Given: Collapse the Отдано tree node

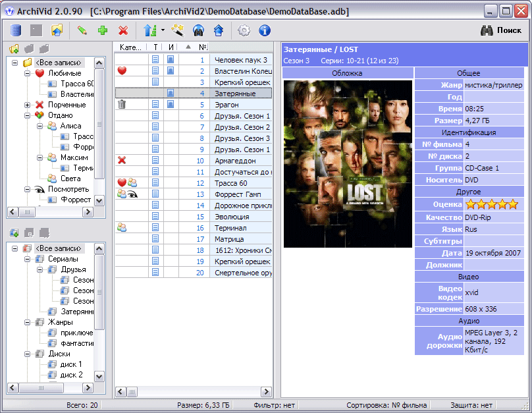Looking at the screenshot, I should coord(27,115).
